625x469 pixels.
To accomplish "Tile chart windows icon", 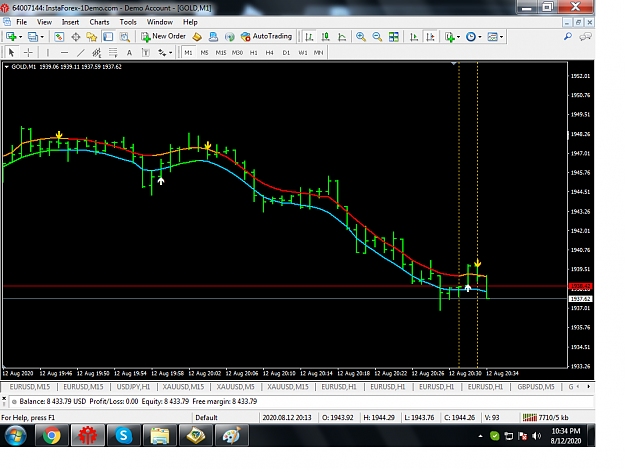I will tap(394, 37).
